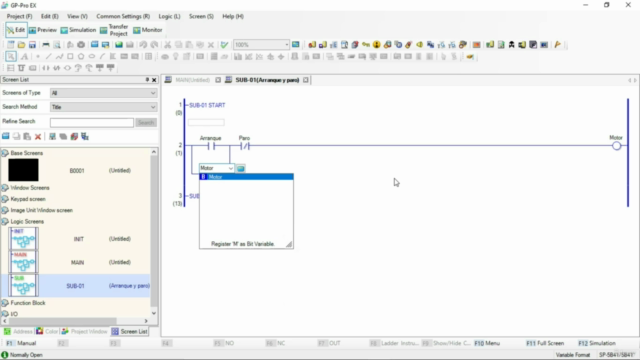Open the Common Settings (R) menu
The width and height of the screenshot is (640, 360).
pos(123,16)
